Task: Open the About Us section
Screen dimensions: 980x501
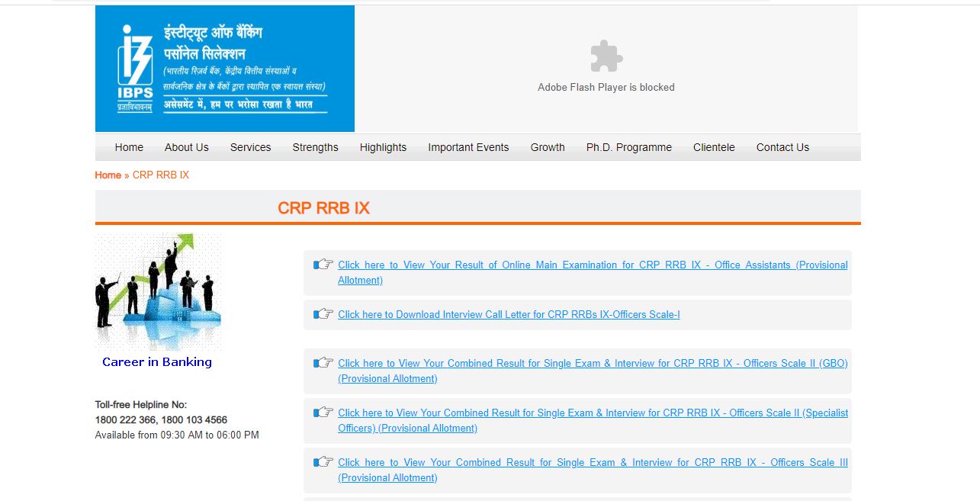Action: pos(186,147)
